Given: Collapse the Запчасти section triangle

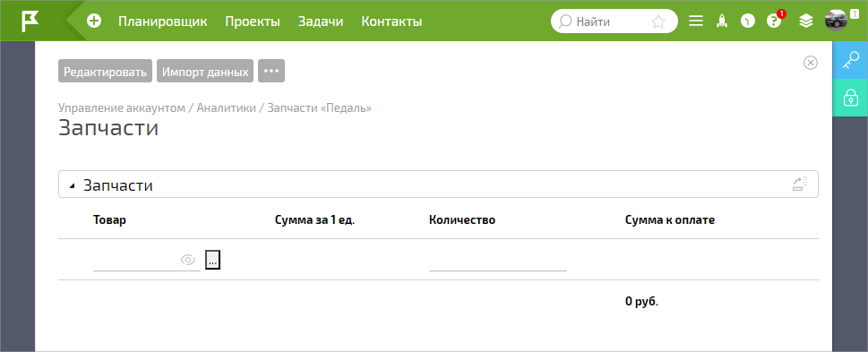Looking at the screenshot, I should (x=72, y=186).
